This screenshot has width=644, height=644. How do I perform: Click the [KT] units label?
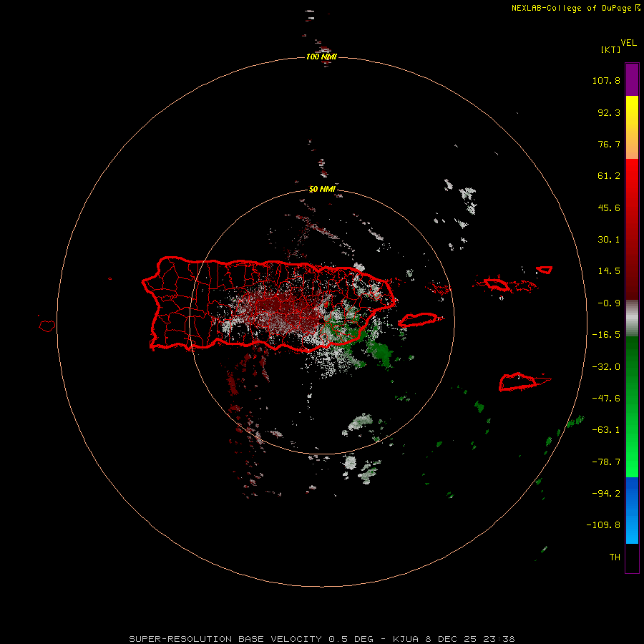tap(611, 49)
